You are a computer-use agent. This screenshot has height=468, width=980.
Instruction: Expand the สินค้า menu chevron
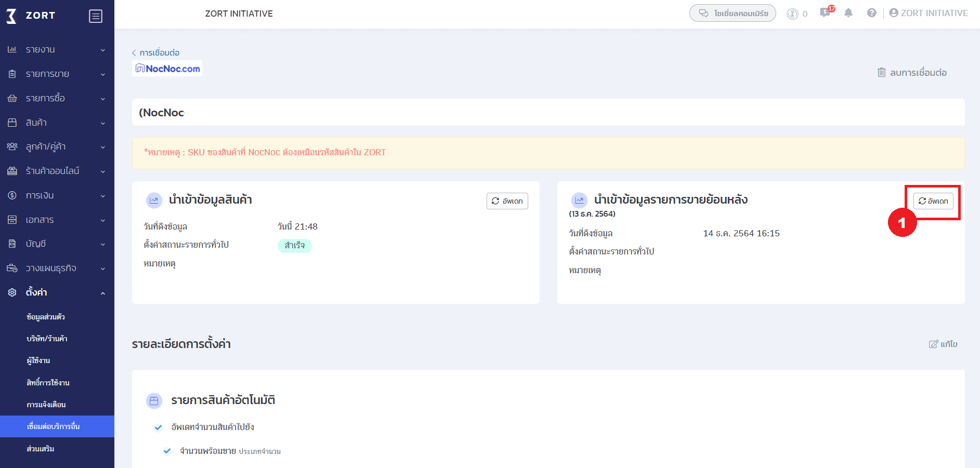tap(103, 123)
